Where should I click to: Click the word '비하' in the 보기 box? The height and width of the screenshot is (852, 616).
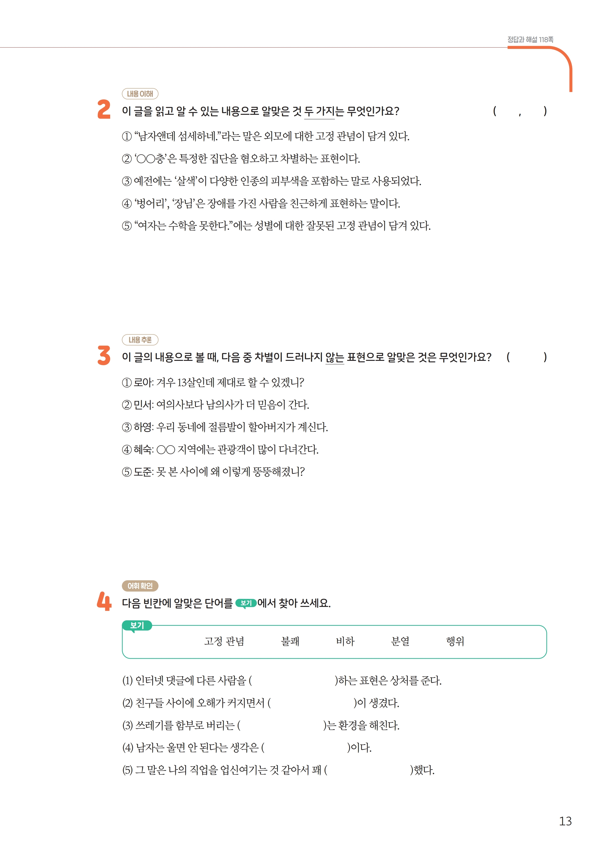tap(345, 641)
